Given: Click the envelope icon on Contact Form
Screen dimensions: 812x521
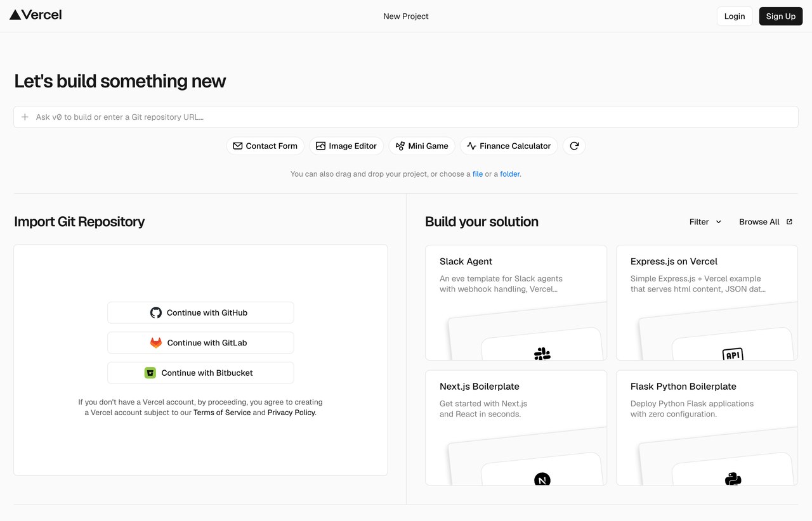Looking at the screenshot, I should 238,146.
